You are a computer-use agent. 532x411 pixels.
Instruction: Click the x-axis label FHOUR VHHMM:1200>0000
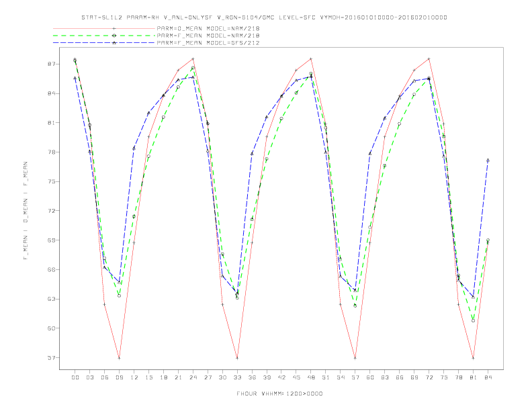point(279,394)
